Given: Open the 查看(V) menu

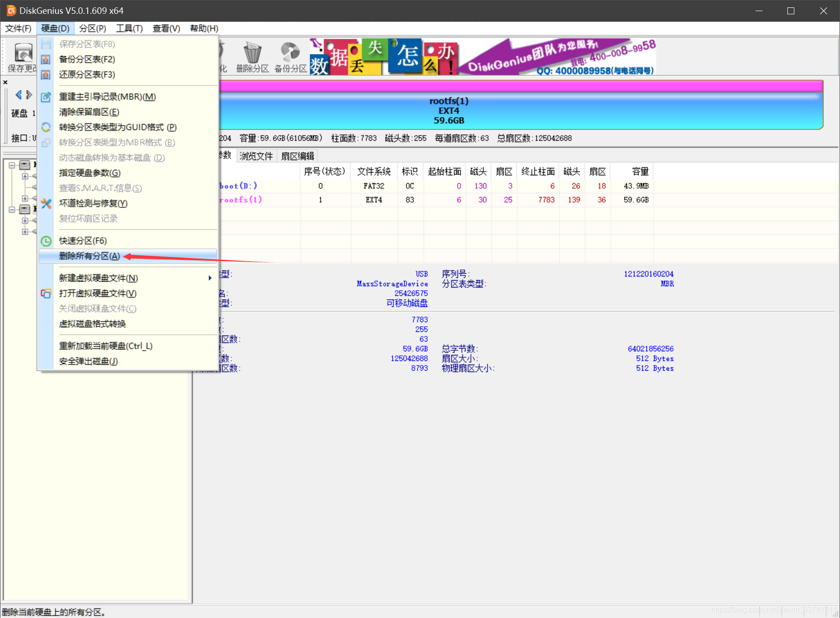Looking at the screenshot, I should click(166, 29).
